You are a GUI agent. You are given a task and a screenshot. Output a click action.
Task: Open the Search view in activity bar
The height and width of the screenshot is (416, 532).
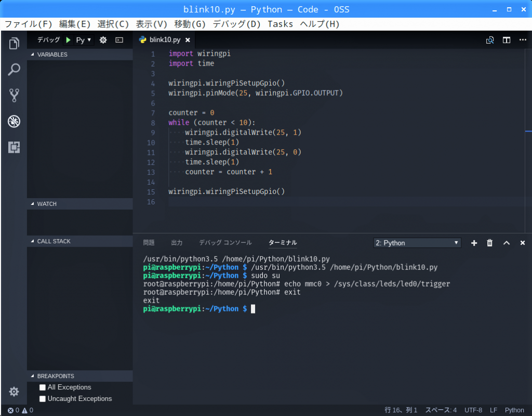tap(14, 69)
